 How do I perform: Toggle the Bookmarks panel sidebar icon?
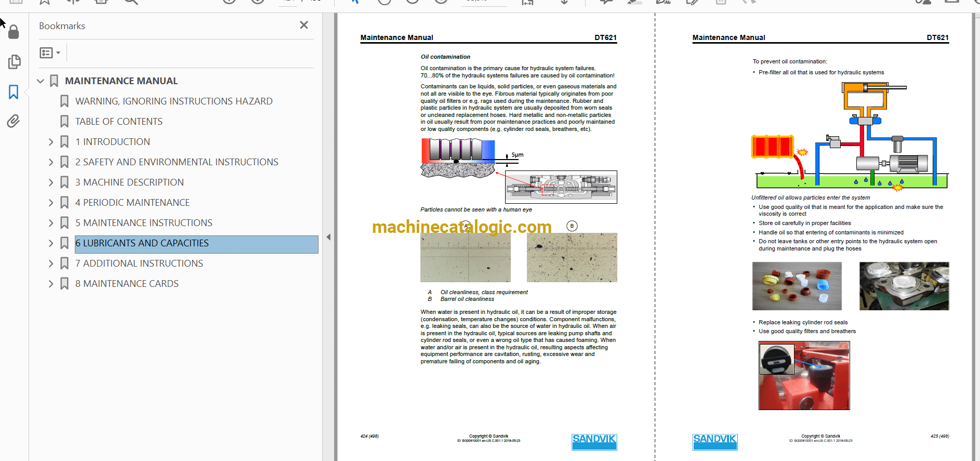(x=14, y=92)
